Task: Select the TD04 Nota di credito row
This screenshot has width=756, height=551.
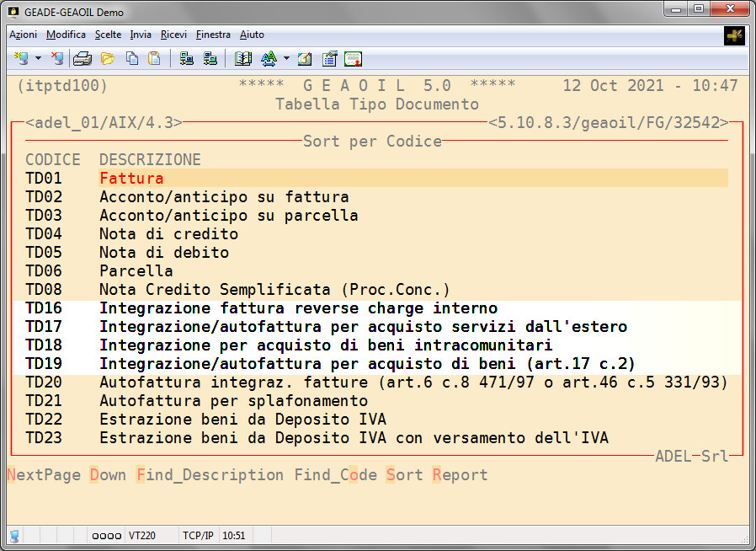Action: (168, 234)
